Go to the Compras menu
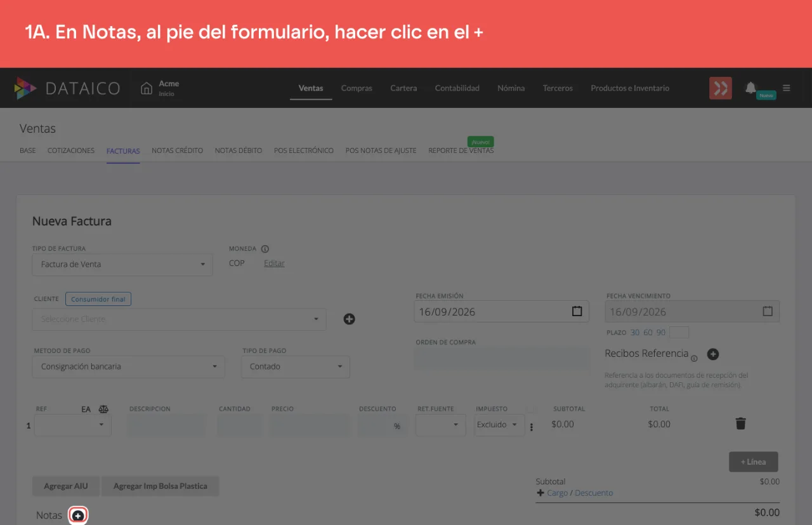Viewport: 812px width, 525px height. (357, 88)
